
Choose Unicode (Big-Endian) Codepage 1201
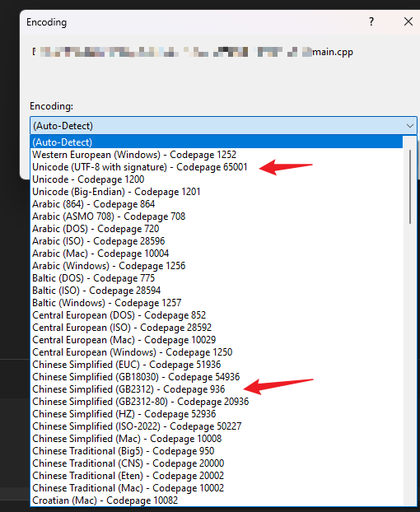point(217,192)
